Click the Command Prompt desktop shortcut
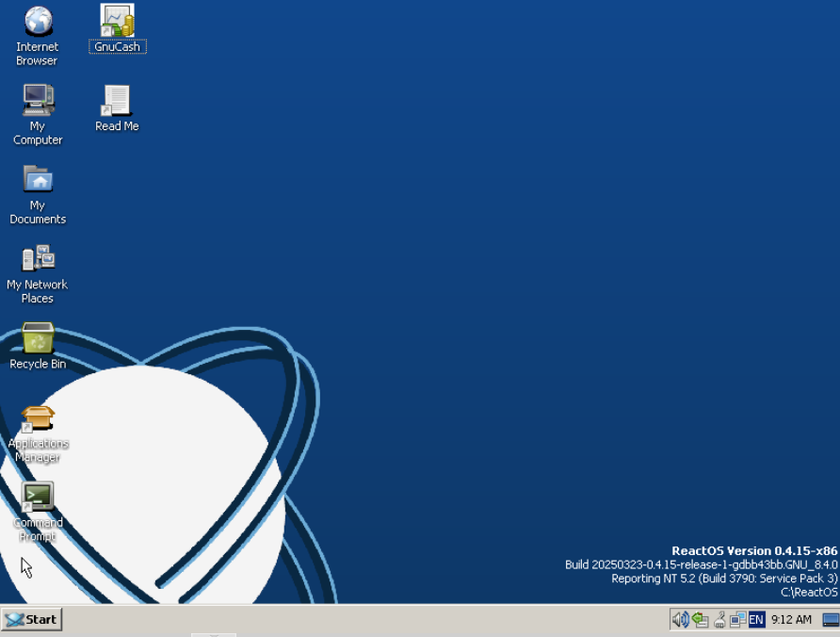 [x=38, y=498]
